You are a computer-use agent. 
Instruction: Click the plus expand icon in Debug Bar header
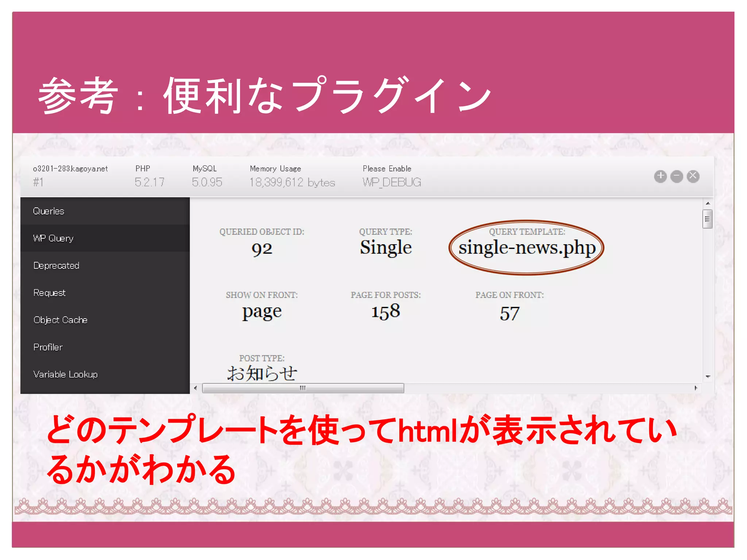click(x=660, y=176)
